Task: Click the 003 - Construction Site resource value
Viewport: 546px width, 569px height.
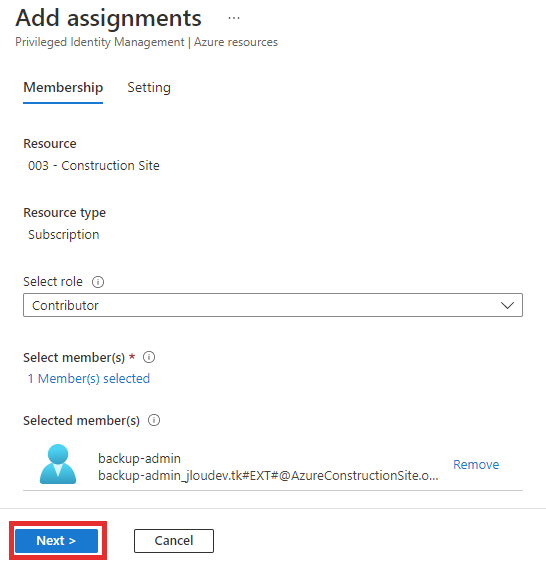Action: click(x=94, y=165)
